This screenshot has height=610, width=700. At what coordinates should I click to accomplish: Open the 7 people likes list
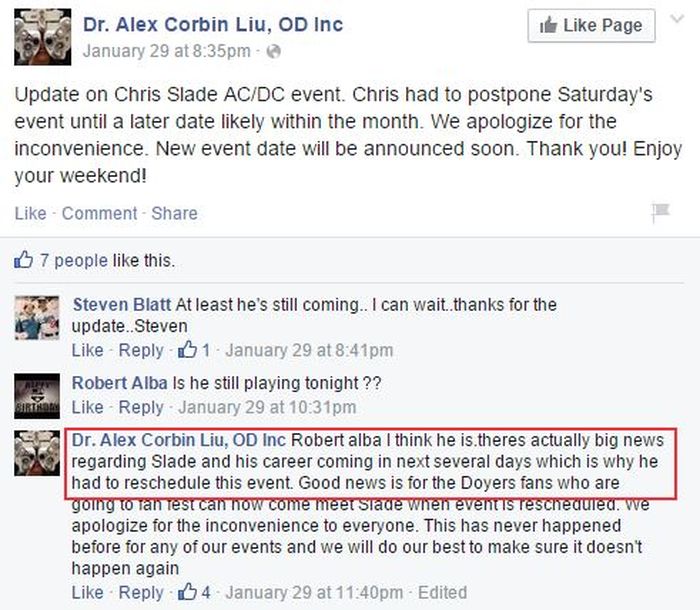(x=73, y=261)
